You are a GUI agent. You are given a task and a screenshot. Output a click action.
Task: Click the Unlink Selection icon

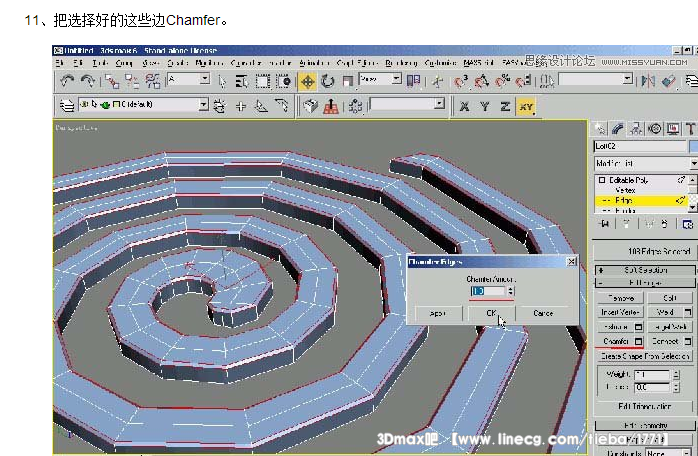(x=132, y=81)
